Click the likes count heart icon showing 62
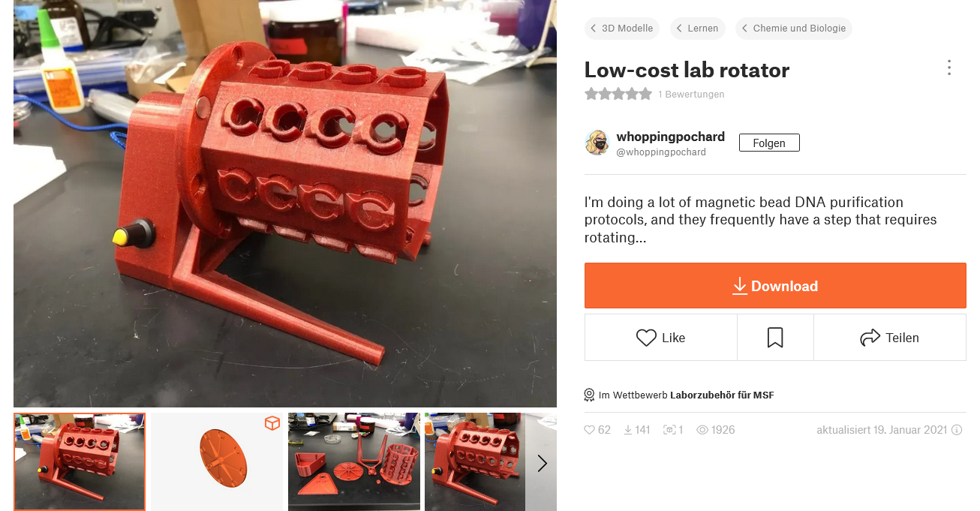 pos(590,430)
